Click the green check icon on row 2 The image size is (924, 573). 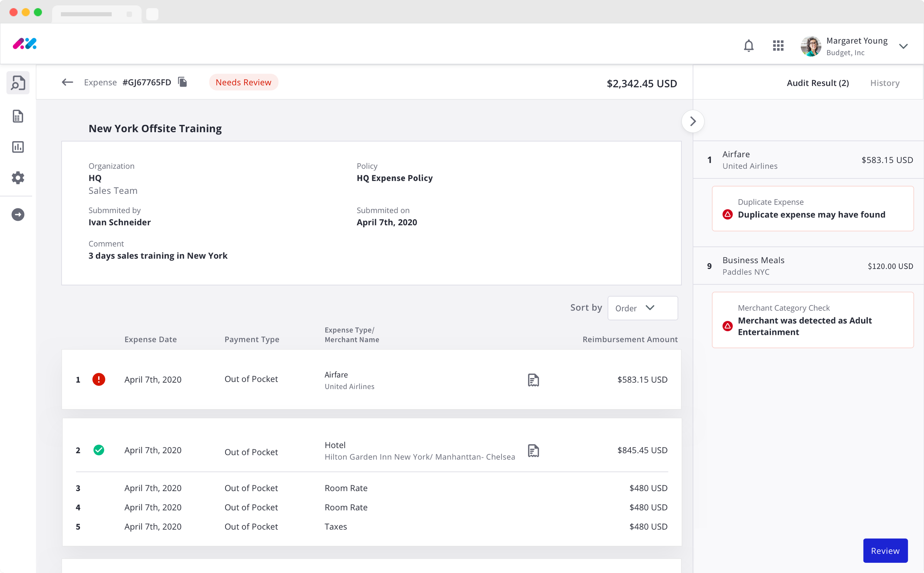click(98, 450)
